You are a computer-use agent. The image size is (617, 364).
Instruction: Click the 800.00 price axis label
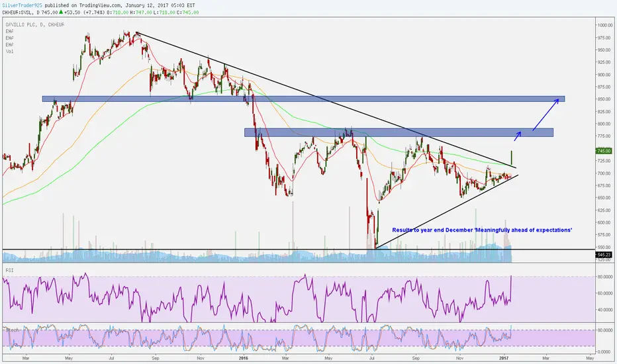[x=604, y=124]
